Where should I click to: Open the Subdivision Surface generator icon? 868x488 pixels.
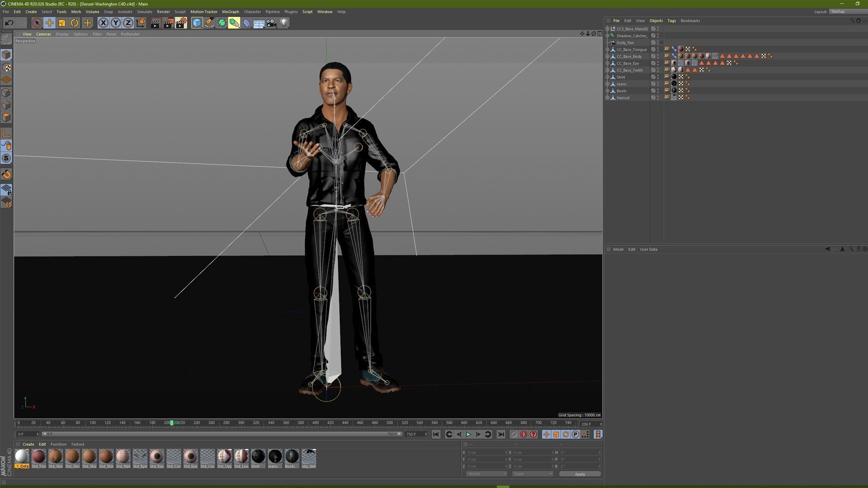(x=222, y=23)
